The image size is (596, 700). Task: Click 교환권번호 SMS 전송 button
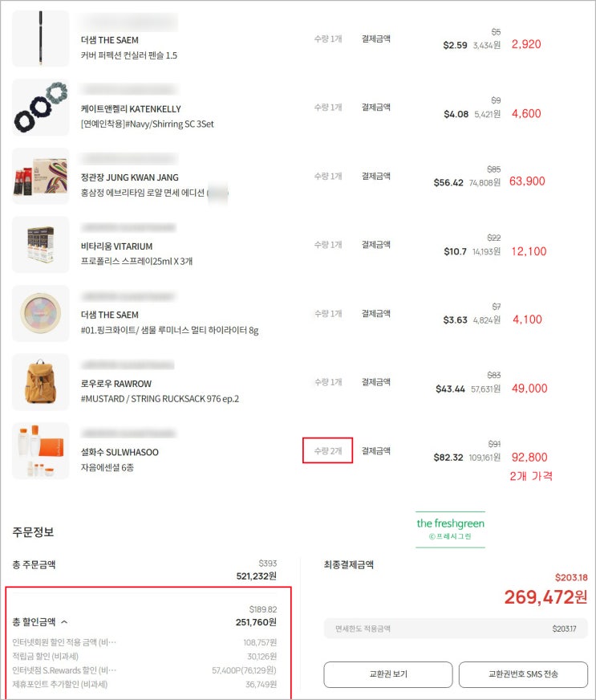point(523,674)
